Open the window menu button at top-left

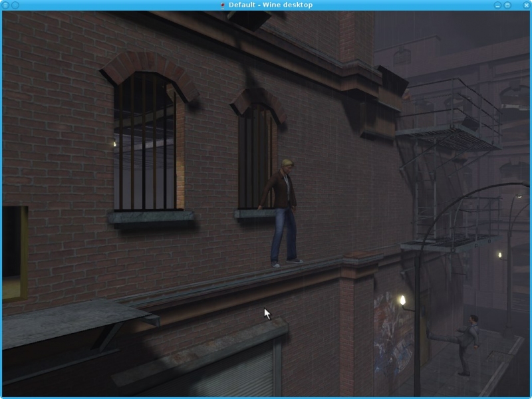(5, 5)
